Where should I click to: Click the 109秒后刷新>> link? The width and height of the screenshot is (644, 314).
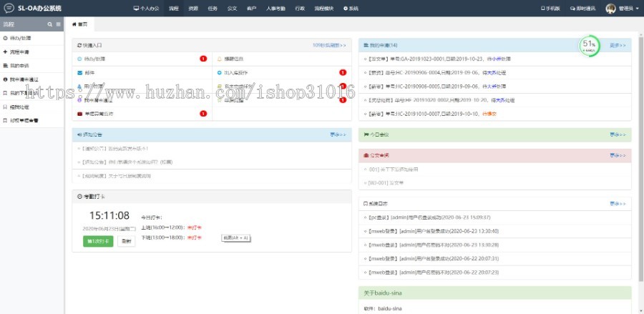click(329, 45)
